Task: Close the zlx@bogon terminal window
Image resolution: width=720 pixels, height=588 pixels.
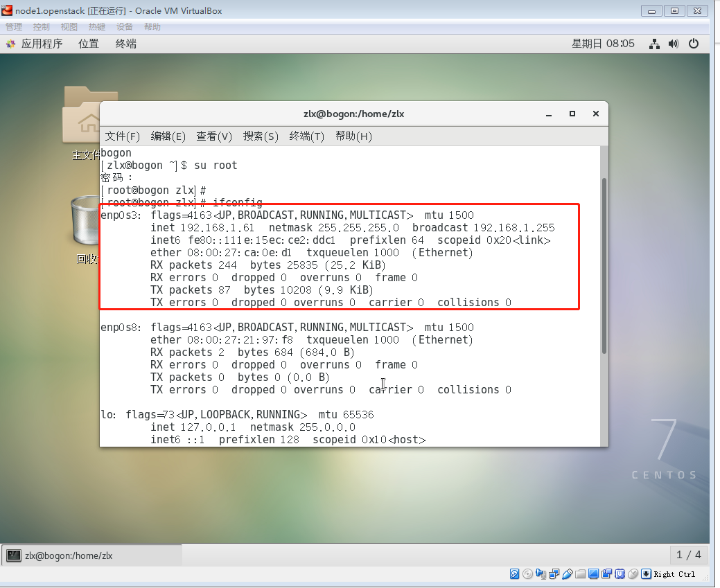Action: [595, 114]
